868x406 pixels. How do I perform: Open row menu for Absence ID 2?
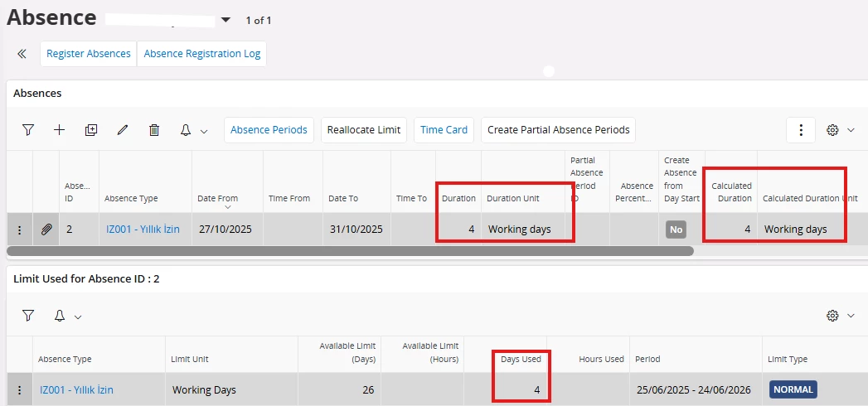point(20,229)
